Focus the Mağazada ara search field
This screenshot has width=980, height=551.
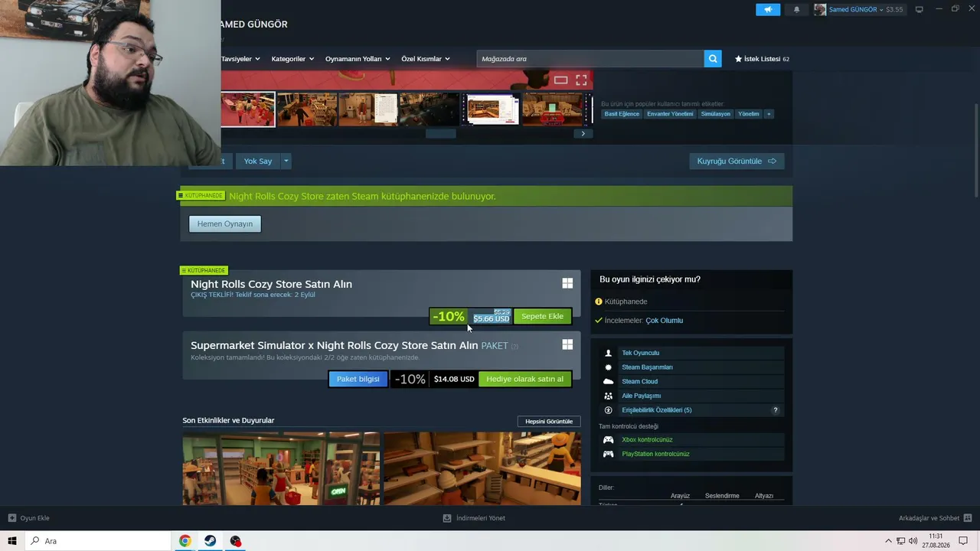590,58
